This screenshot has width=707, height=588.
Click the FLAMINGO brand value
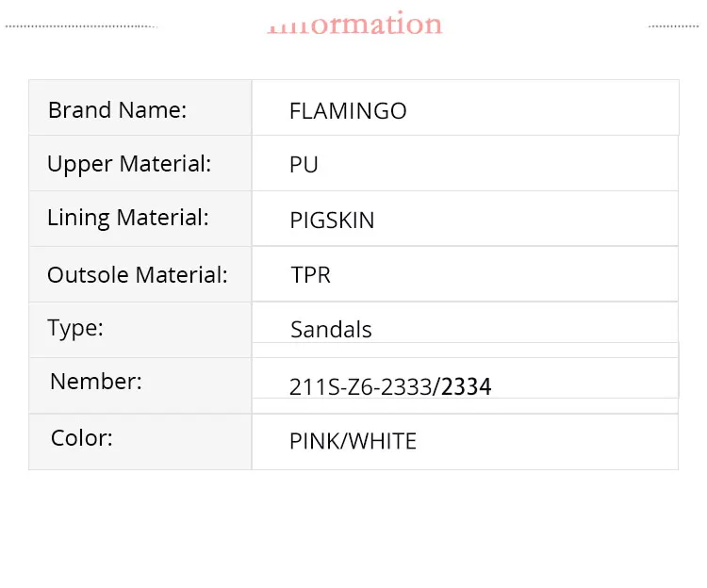(x=348, y=111)
